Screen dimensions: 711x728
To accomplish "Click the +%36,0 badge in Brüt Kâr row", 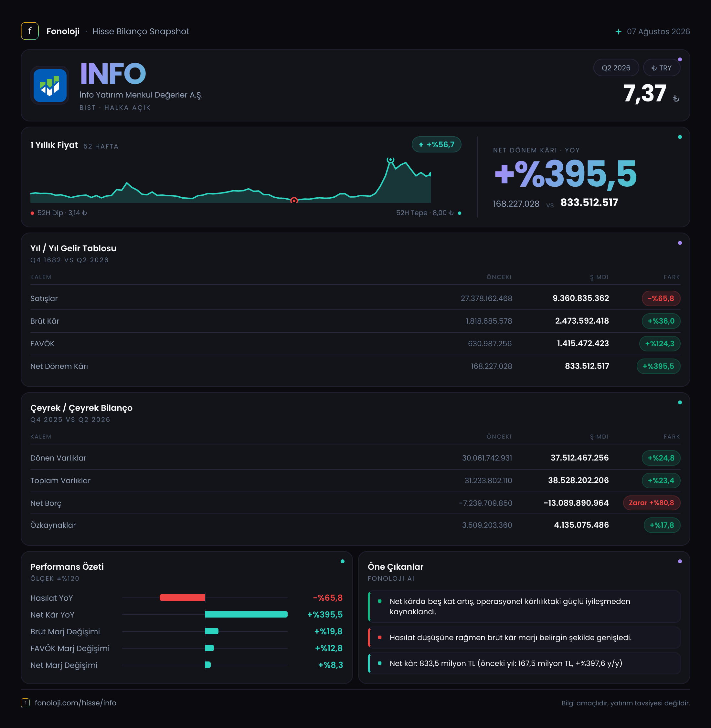I will 661,321.
